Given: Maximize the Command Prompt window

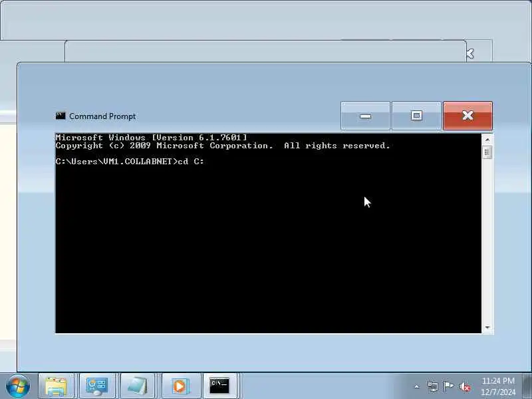Looking at the screenshot, I should [417, 116].
